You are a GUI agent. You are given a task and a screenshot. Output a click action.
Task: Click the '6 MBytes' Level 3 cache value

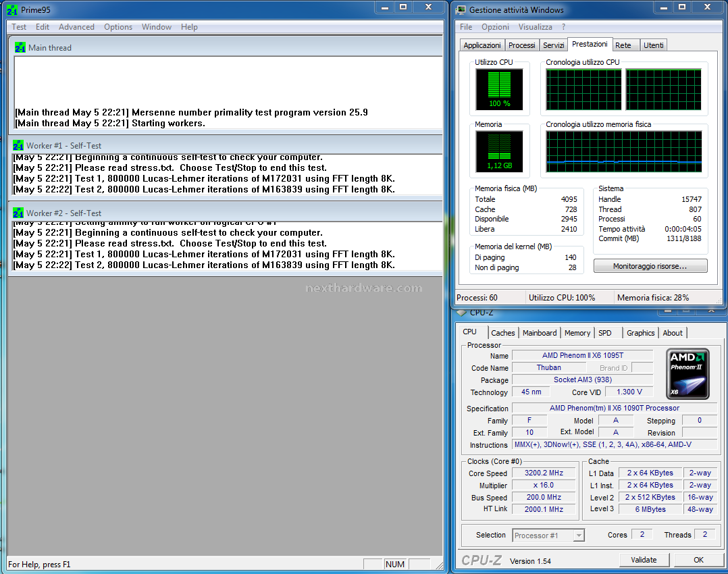click(x=650, y=509)
